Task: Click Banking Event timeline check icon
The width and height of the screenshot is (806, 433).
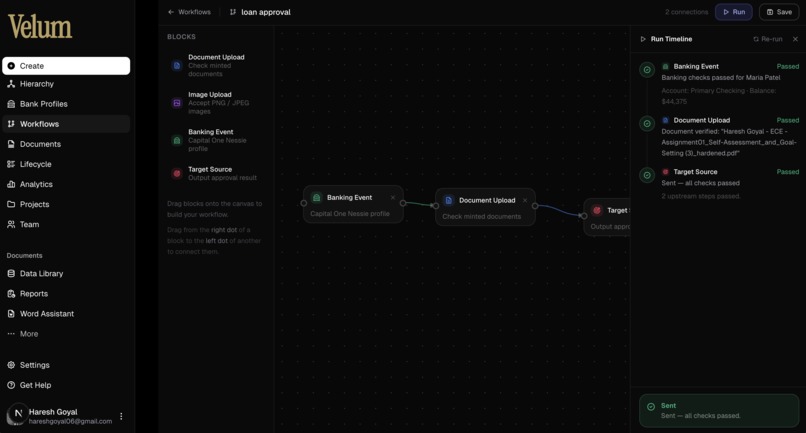Action: 647,69
